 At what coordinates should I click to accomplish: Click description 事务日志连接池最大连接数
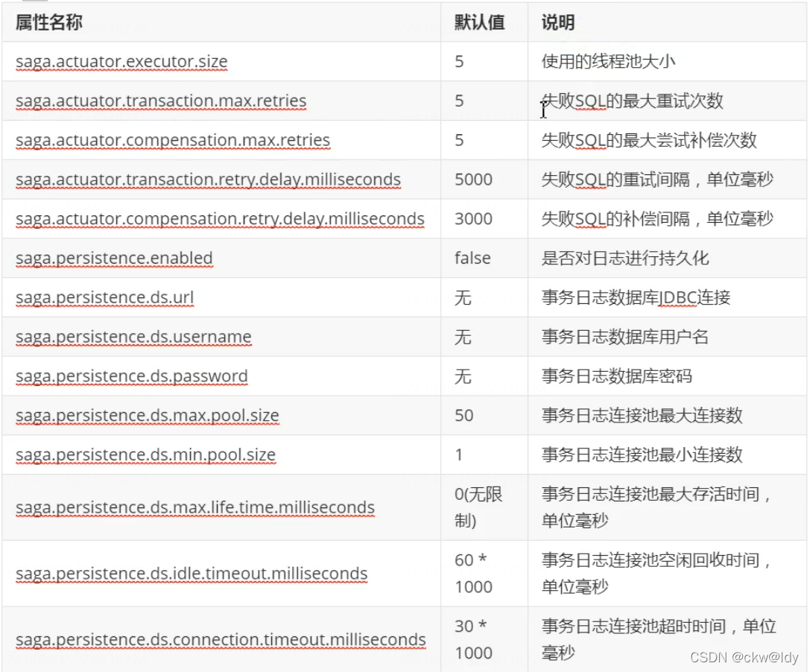642,415
